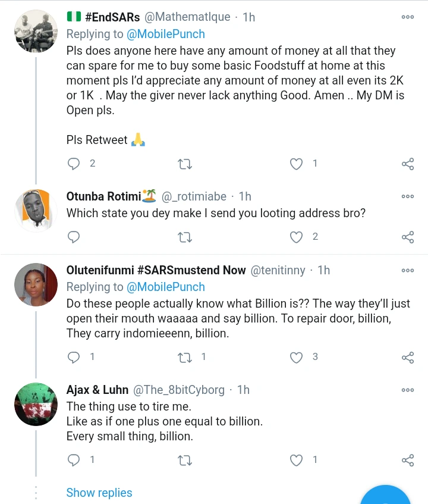Like Olutenifunmi's Billion tweet
This screenshot has width=428, height=504.
296,357
